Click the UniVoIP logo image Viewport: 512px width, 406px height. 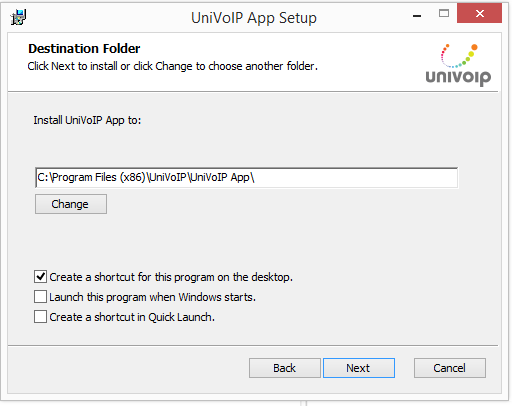coord(458,64)
